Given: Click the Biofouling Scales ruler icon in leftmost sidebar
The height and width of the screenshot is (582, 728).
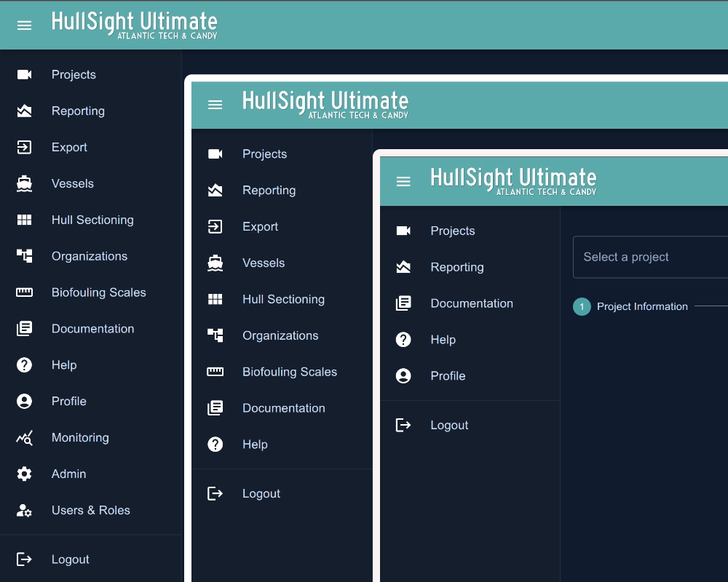Looking at the screenshot, I should pos(24,292).
